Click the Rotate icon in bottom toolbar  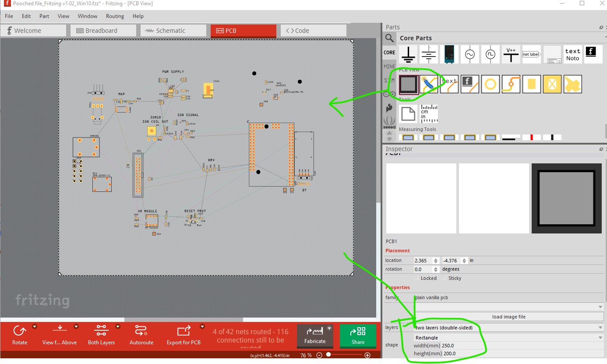pos(19,330)
